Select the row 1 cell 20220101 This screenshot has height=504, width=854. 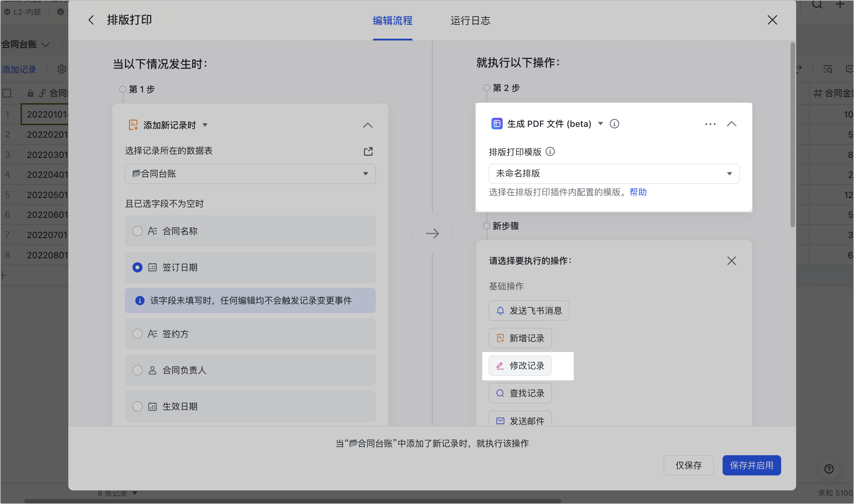click(45, 114)
